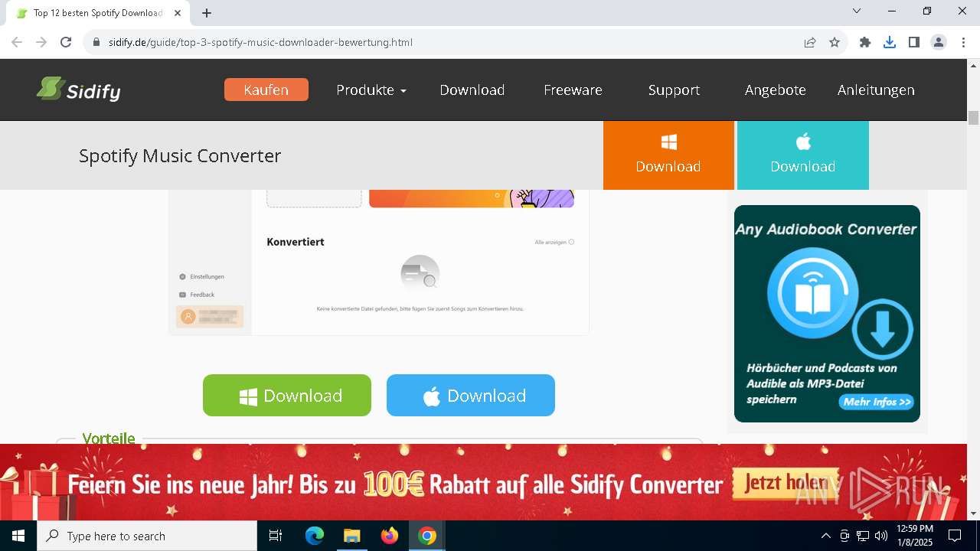Show Chrome downloads tray

click(890, 42)
